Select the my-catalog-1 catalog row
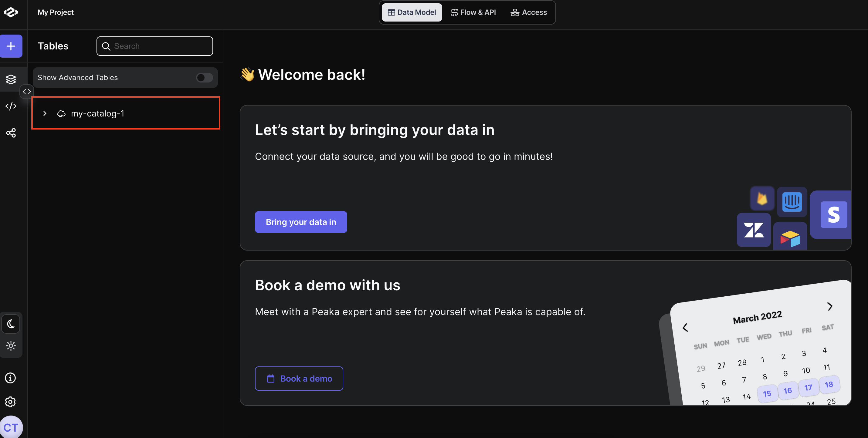This screenshot has height=438, width=868. (126, 113)
